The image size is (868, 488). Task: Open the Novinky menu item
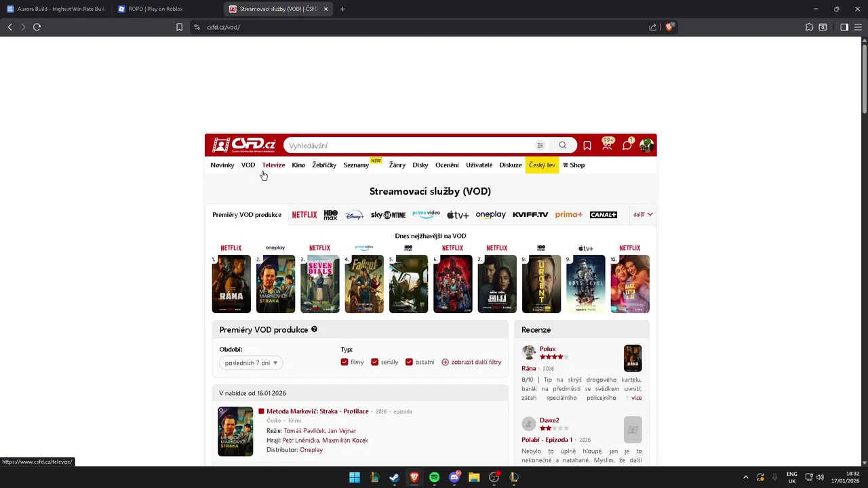[x=222, y=165]
